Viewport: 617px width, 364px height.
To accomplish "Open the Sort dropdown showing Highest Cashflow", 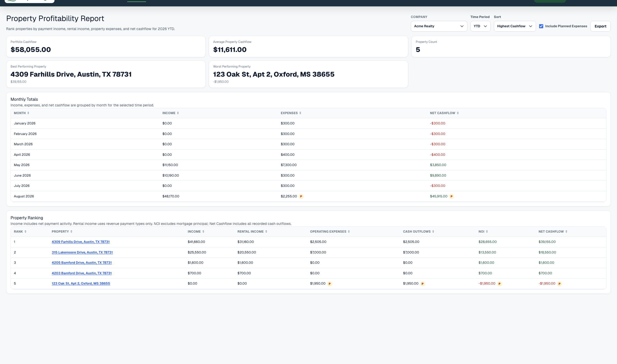I will (x=515, y=26).
